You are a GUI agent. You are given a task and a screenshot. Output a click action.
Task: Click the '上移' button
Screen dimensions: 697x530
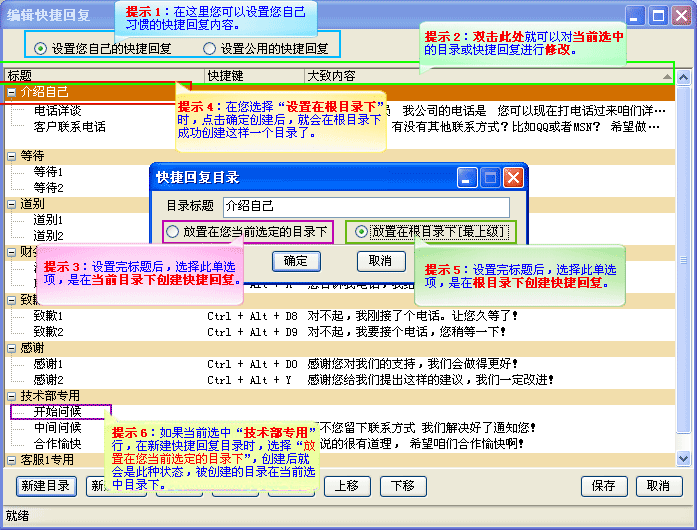347,486
